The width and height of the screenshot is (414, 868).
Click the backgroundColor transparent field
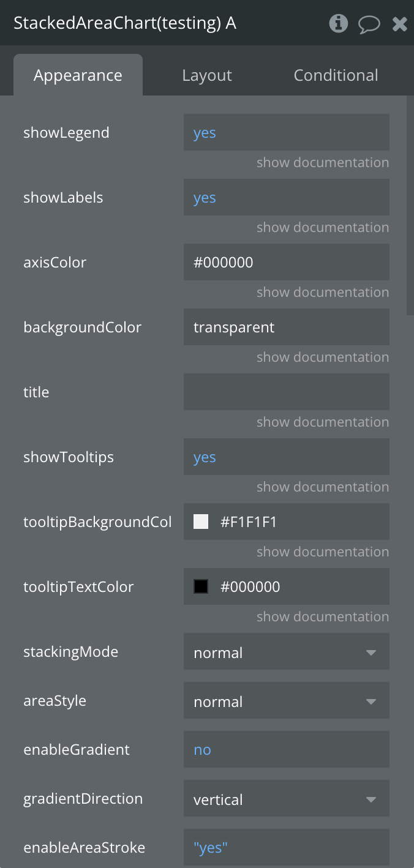(x=286, y=327)
